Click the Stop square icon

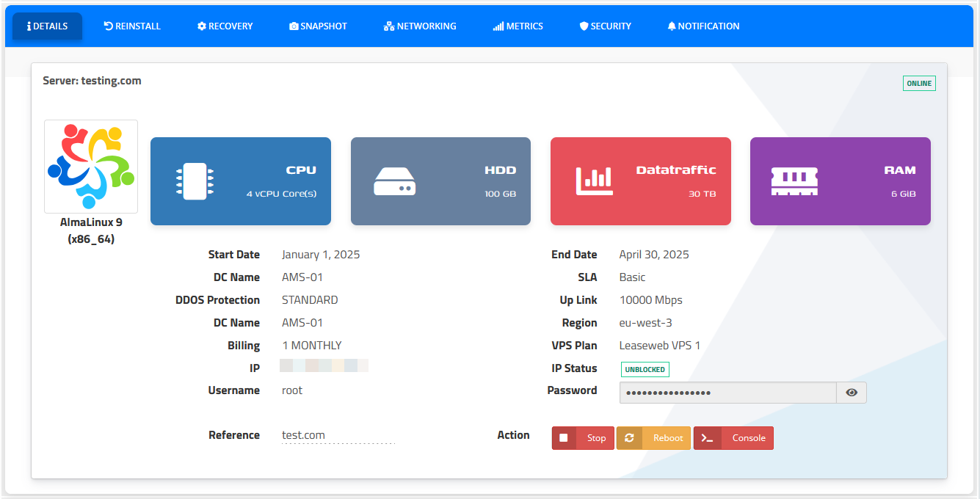pos(564,438)
